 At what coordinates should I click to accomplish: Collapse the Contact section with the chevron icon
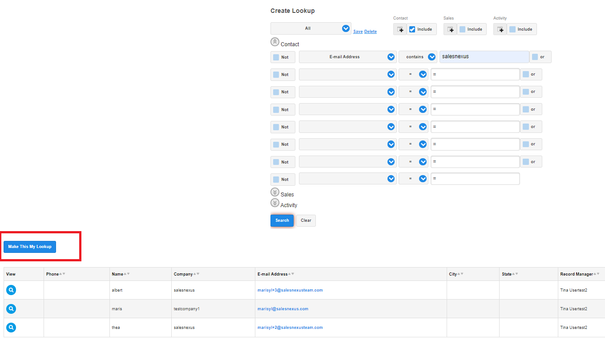pyautogui.click(x=275, y=42)
